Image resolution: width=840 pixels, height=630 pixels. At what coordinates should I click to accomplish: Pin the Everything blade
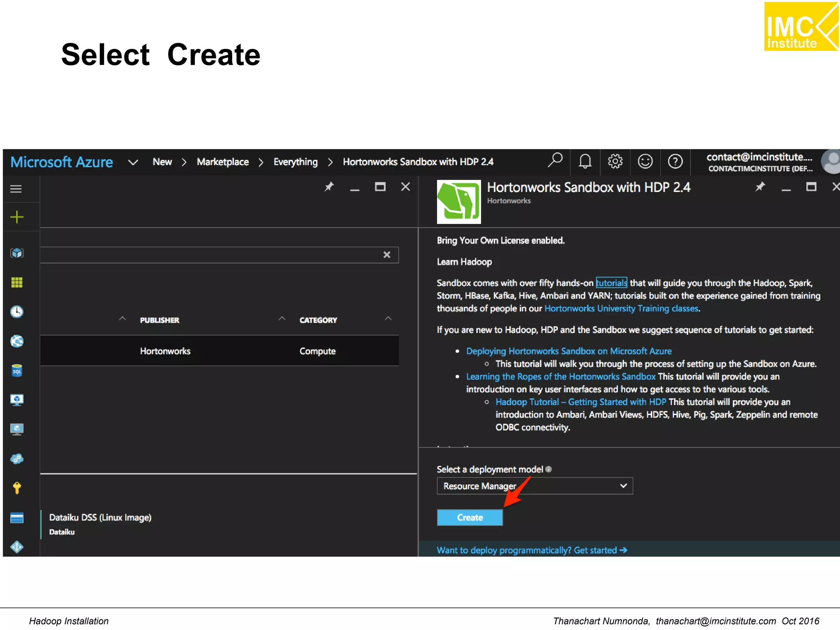[329, 187]
